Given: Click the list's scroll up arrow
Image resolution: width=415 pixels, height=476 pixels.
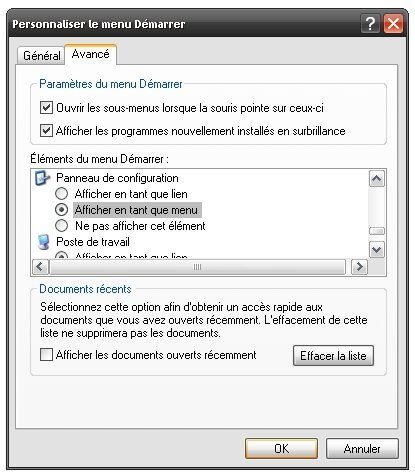Looking at the screenshot, I should [x=377, y=179].
